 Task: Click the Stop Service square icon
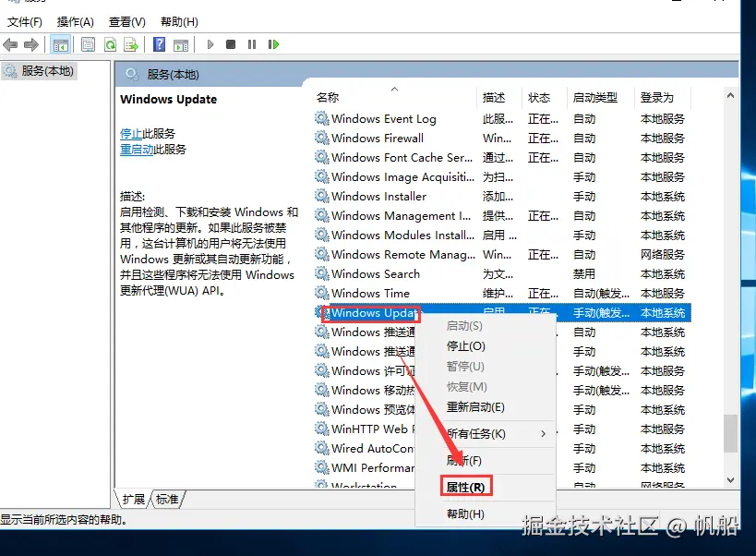pyautogui.click(x=231, y=44)
